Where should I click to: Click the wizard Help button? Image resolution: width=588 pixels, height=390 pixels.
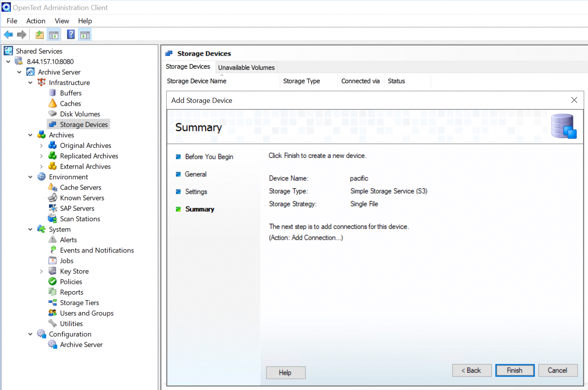(286, 373)
